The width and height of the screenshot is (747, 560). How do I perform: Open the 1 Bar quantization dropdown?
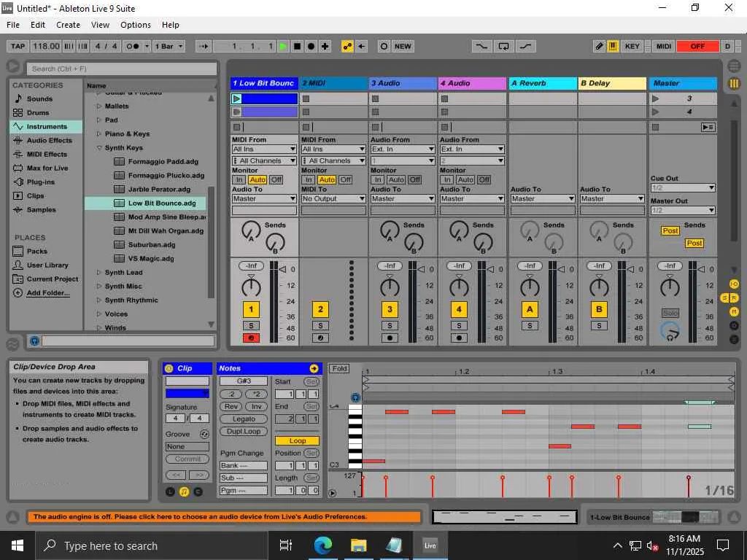click(x=169, y=46)
